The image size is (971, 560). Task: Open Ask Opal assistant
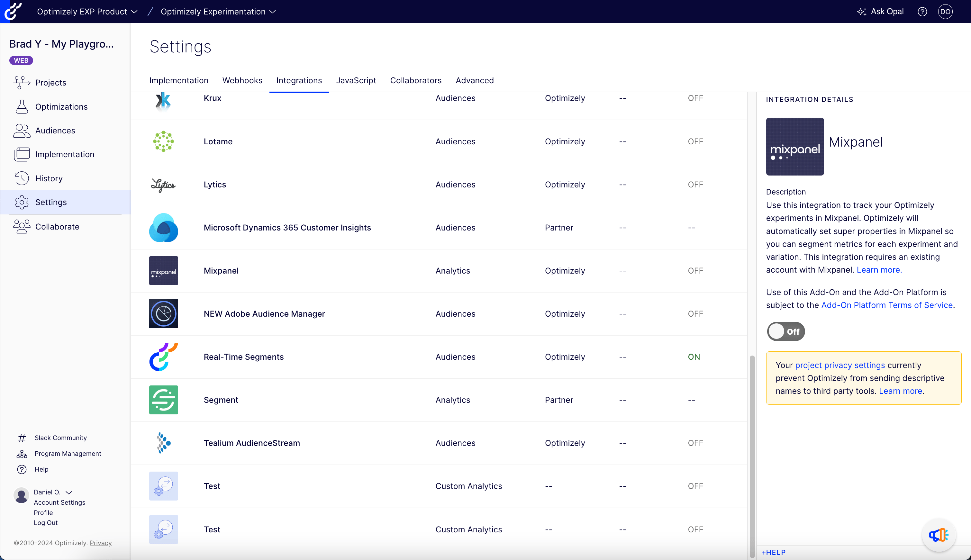click(x=881, y=12)
